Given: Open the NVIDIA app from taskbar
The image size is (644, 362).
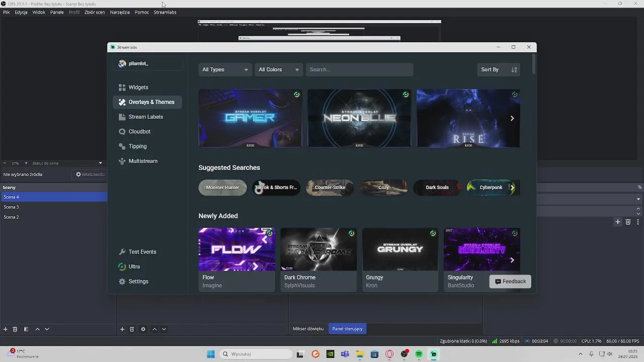Looking at the screenshot, I should 330,354.
